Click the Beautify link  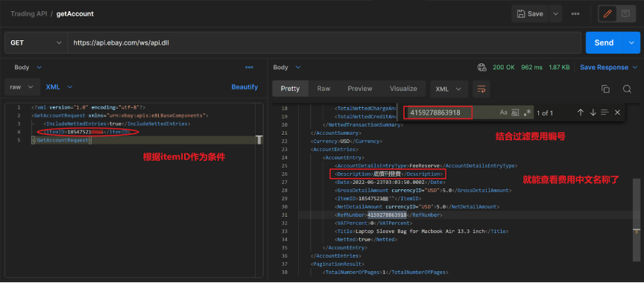[x=244, y=87]
